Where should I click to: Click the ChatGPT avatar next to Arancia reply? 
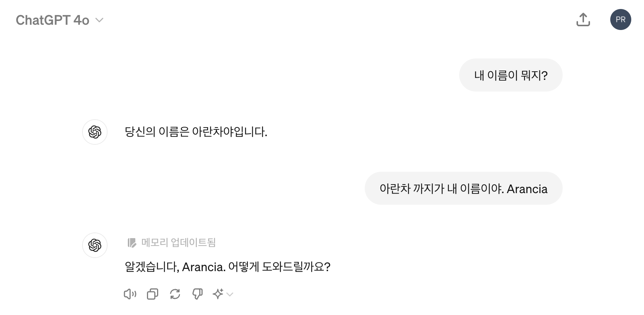(x=95, y=245)
